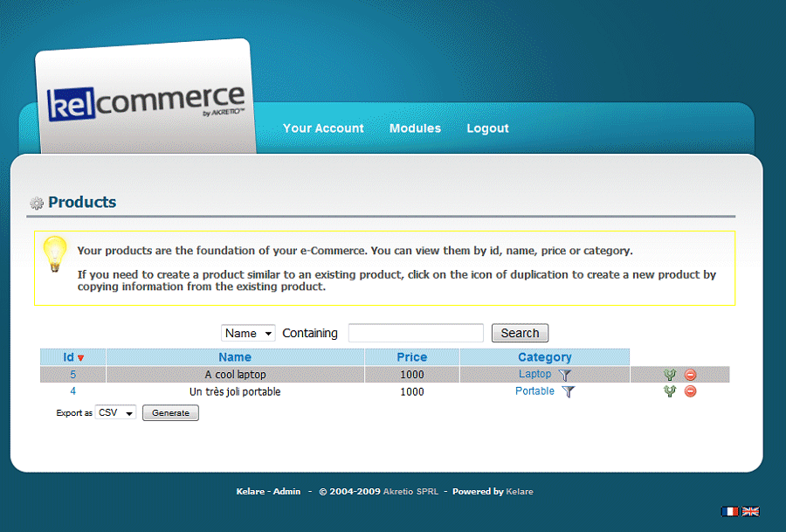Switch language with the French flag
786x532 pixels.
point(729,511)
